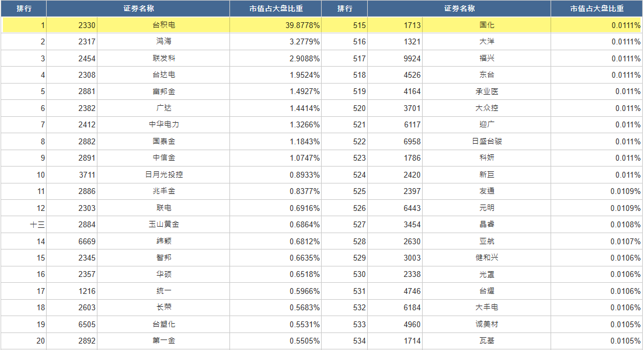Select the 兆丰金 name cell
Viewport: 644px width, 350px height.
point(163,191)
